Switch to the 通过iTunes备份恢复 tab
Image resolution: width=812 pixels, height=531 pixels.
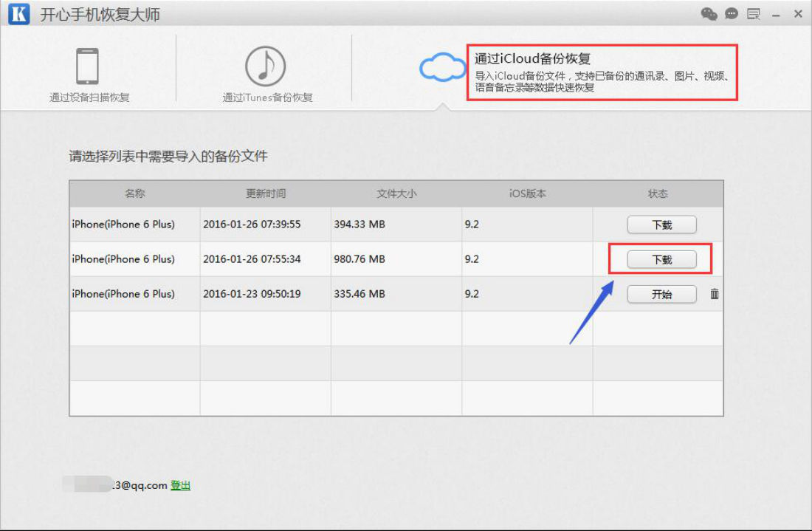point(266,75)
